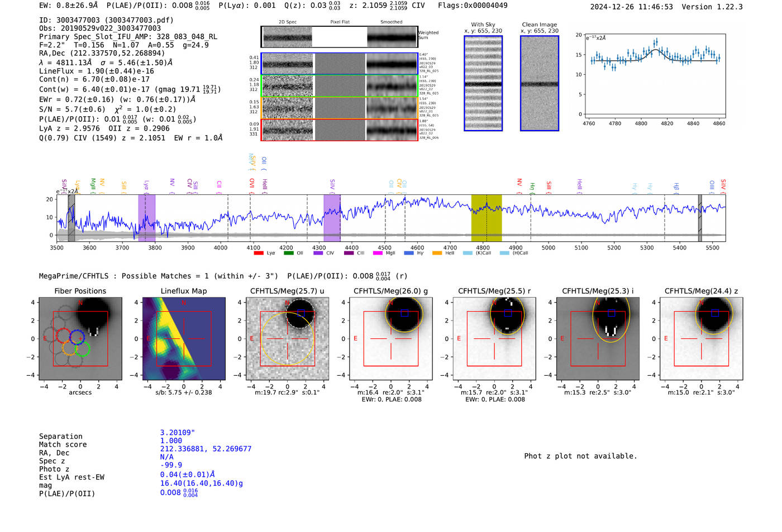Select the red-bordered fiber 2D spectrum
782x532 pixels.
point(340,130)
